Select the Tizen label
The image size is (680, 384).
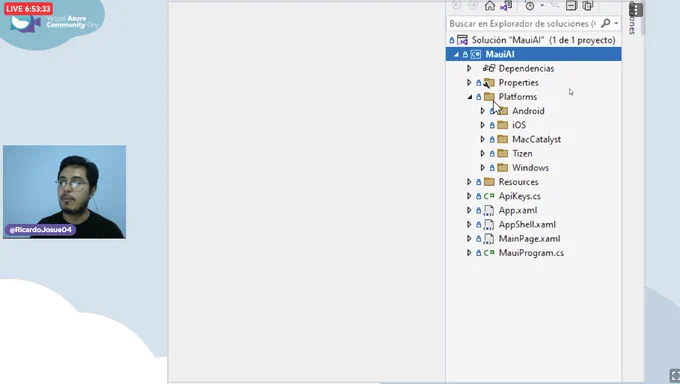[x=522, y=154]
